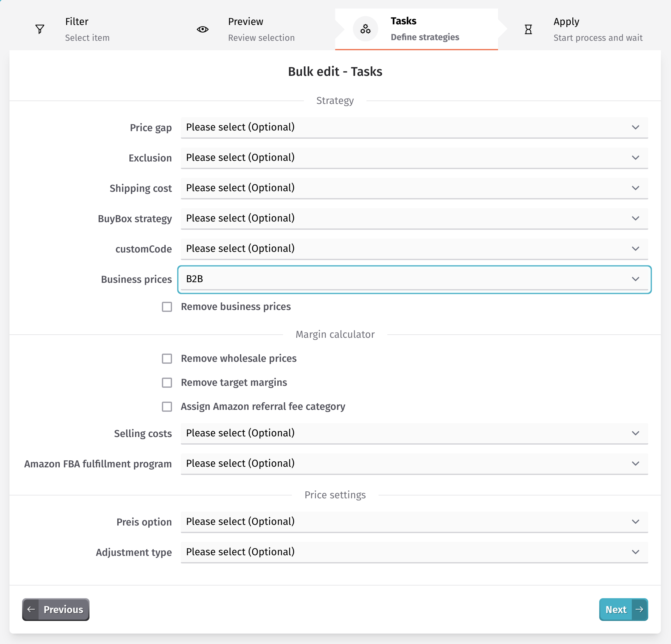Image resolution: width=671 pixels, height=644 pixels.
Task: Enable Remove wholesale prices checkbox
Action: (167, 358)
